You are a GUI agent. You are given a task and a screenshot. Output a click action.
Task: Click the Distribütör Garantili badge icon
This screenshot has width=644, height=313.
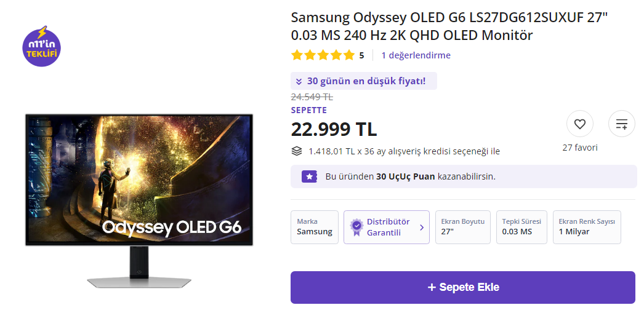(x=356, y=227)
